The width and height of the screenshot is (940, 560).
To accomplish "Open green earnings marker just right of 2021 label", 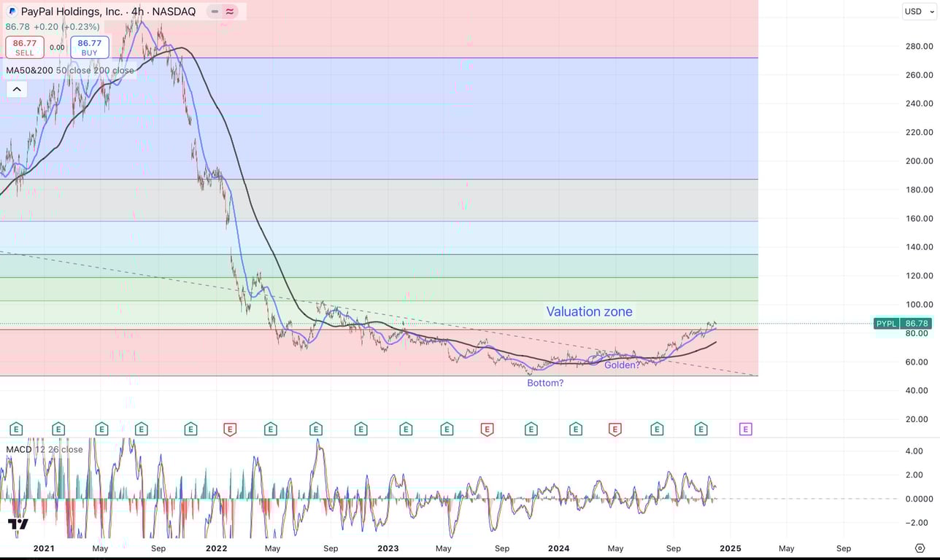I will (58, 429).
